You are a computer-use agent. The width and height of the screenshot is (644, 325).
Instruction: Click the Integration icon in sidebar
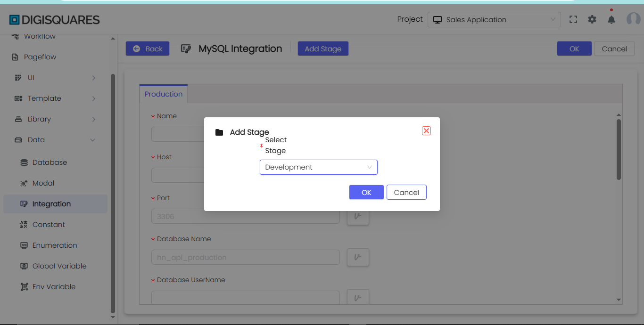[x=24, y=204]
